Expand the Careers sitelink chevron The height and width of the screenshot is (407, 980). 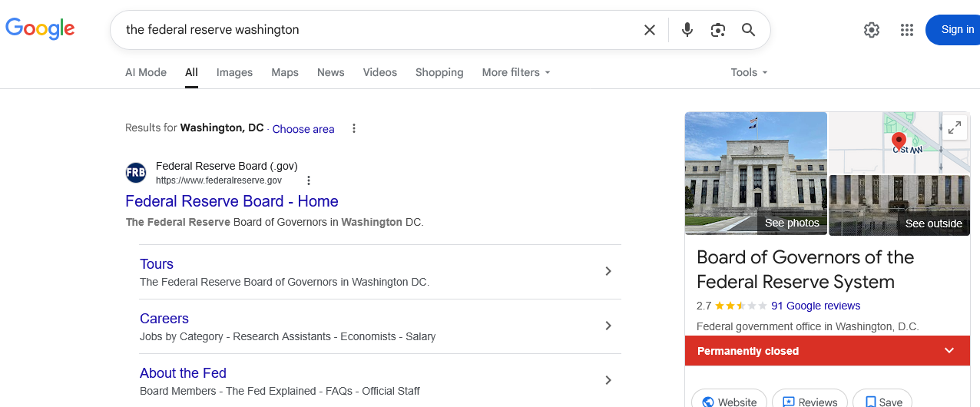[x=608, y=326]
